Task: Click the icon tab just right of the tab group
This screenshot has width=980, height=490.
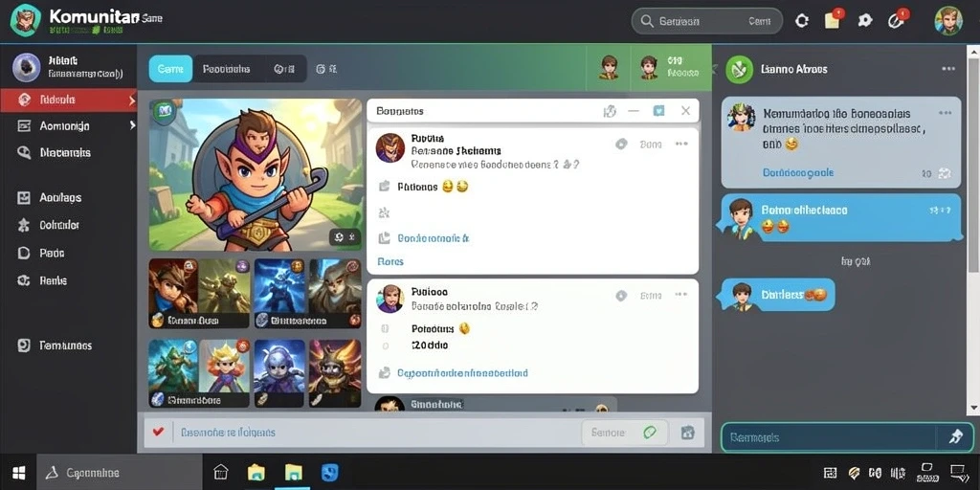Action: (x=326, y=69)
